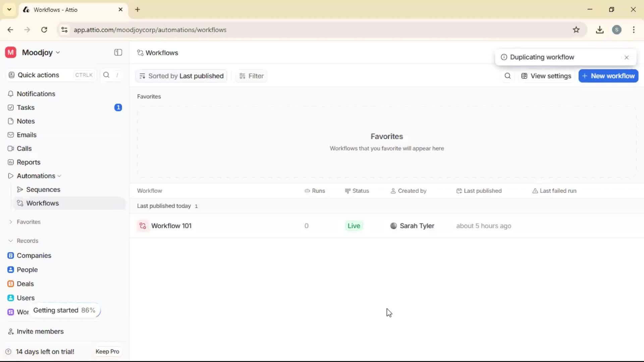Expand the Moodjoy workspace switcher
The image size is (644, 362).
[58, 52]
